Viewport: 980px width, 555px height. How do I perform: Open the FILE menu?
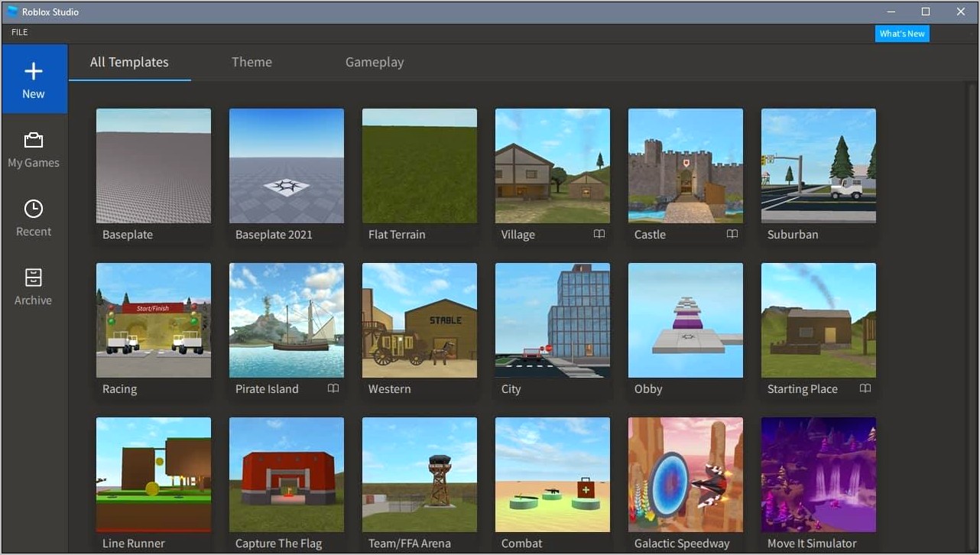pyautogui.click(x=20, y=32)
